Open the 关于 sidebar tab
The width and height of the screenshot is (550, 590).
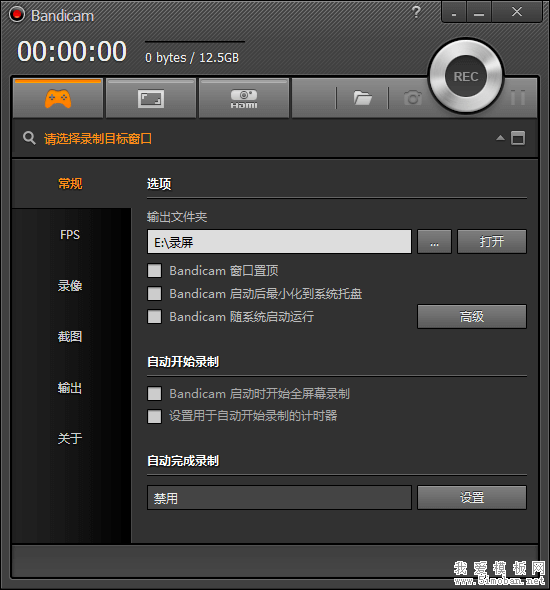coord(70,438)
